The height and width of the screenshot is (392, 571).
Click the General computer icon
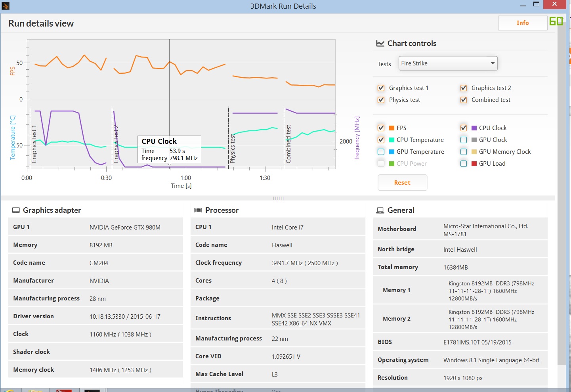tap(380, 210)
